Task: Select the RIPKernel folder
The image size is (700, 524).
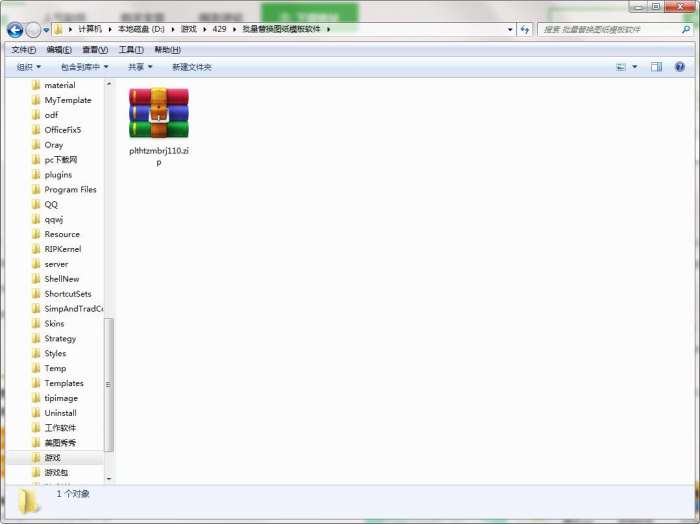Action: click(62, 249)
